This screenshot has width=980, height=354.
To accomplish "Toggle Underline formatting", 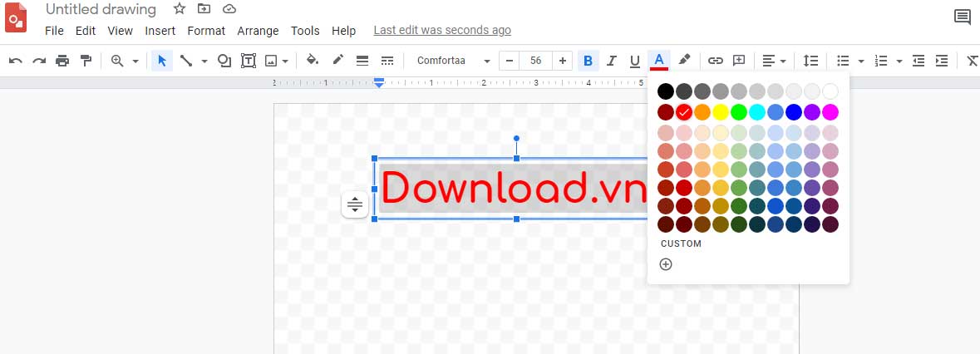I will pos(635,61).
